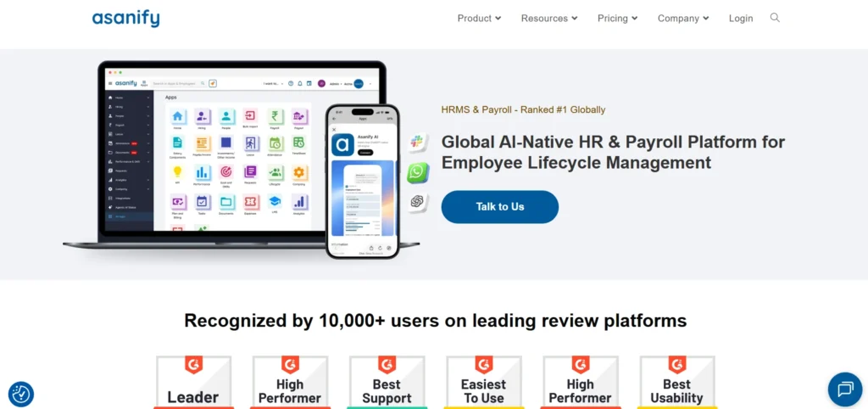Click 'Recognized by 10,000+ users' heading
This screenshot has height=409, width=868.
point(435,321)
